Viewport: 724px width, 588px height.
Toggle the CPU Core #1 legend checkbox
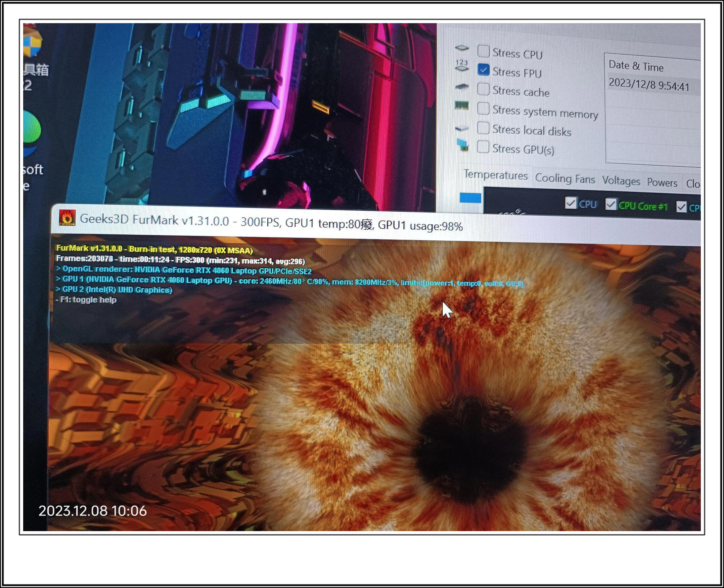(x=611, y=204)
